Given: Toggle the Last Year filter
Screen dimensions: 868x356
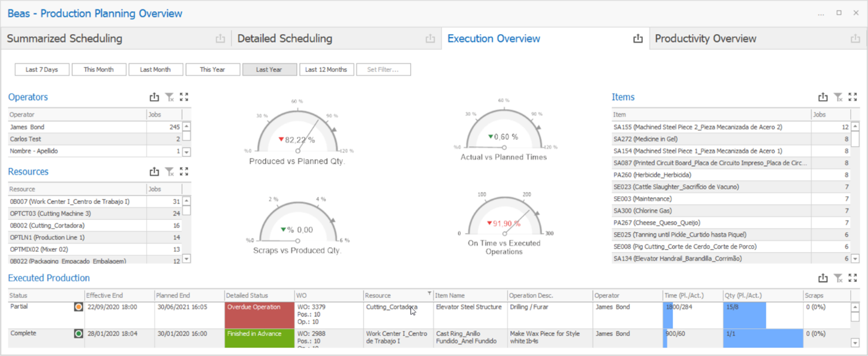Looking at the screenshot, I should [x=269, y=70].
